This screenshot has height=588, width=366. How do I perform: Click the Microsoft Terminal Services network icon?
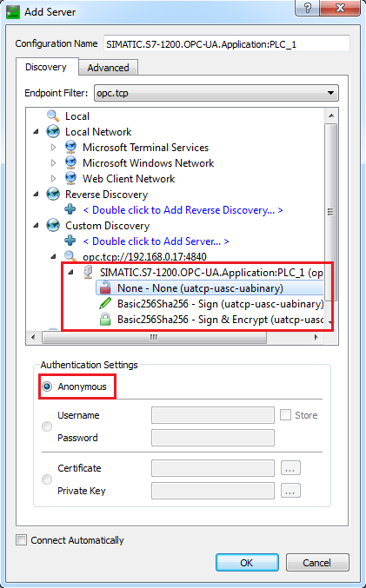[x=70, y=148]
